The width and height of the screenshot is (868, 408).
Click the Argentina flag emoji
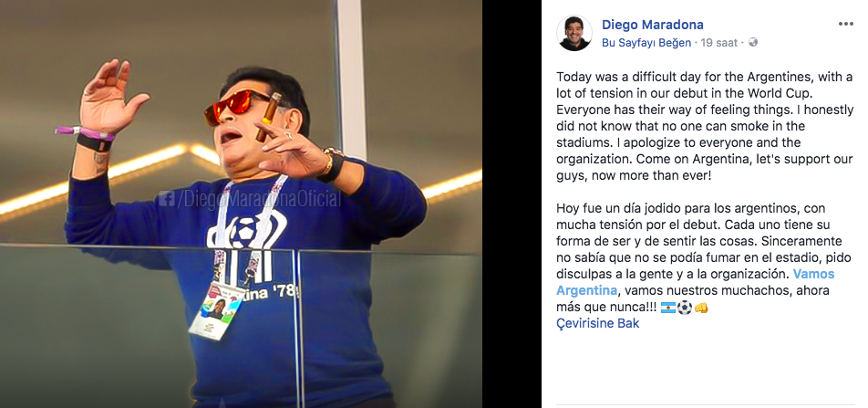[x=668, y=307]
